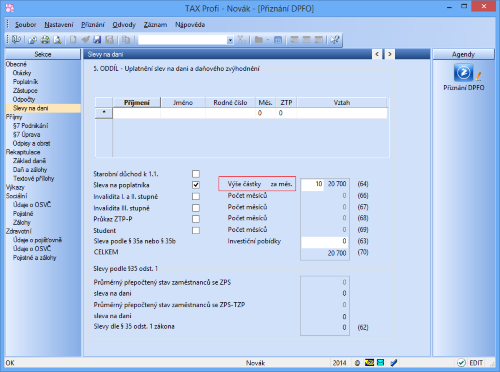The image size is (500, 372).
Task: Click the Příjmení cell in the table
Action: coord(137,113)
